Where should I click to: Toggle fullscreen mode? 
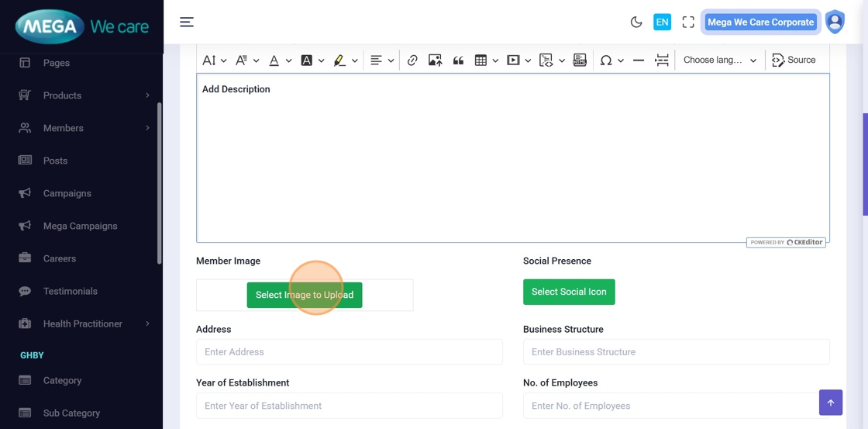[688, 22]
